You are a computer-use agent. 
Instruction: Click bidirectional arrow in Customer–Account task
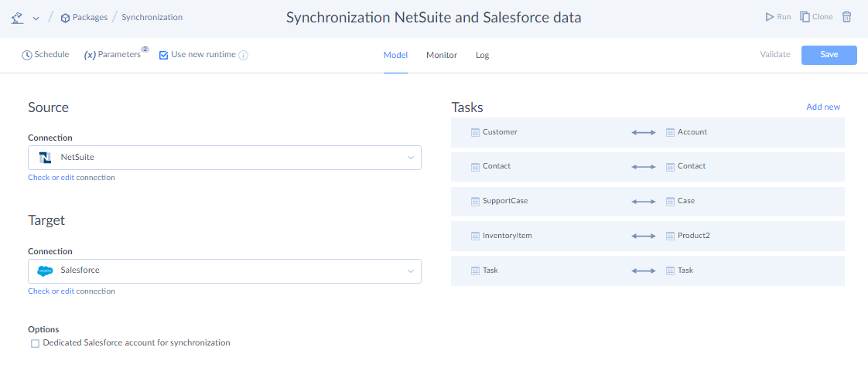pos(644,132)
